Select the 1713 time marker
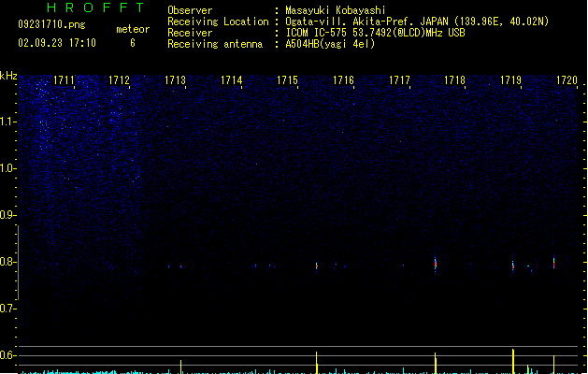The width and height of the screenshot is (588, 374). coord(175,80)
